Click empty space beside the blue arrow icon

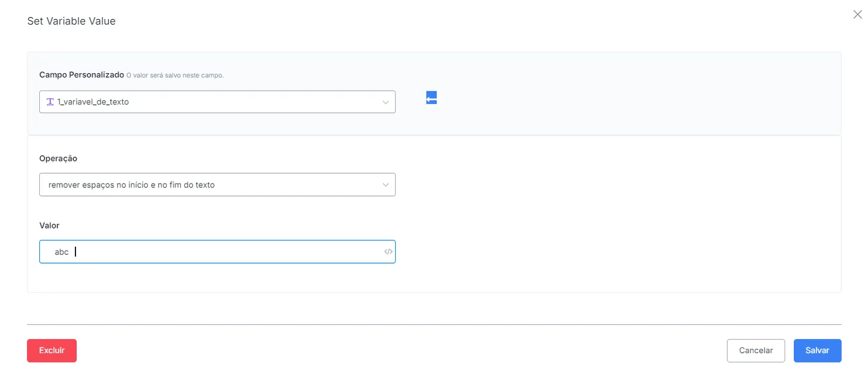tap(613, 98)
